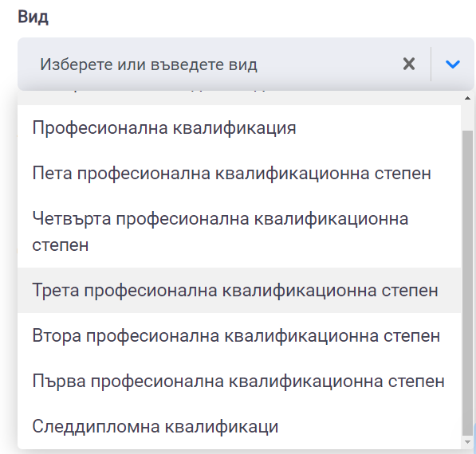Collapse the Вид dropdown using blue chevron
Image resolution: width=476 pixels, height=454 pixels.
coord(452,64)
